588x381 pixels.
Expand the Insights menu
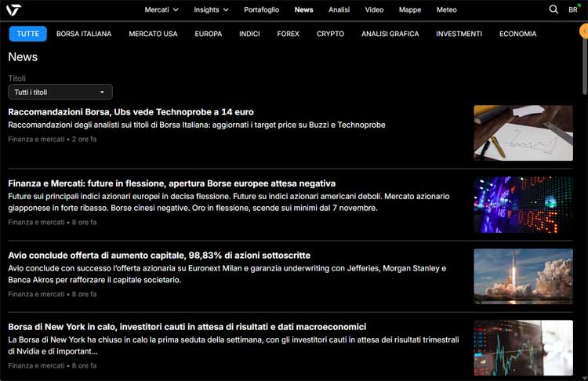click(x=211, y=9)
